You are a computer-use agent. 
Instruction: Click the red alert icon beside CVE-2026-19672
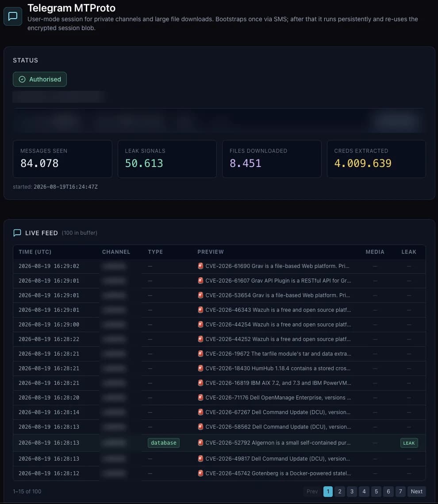pos(201,353)
